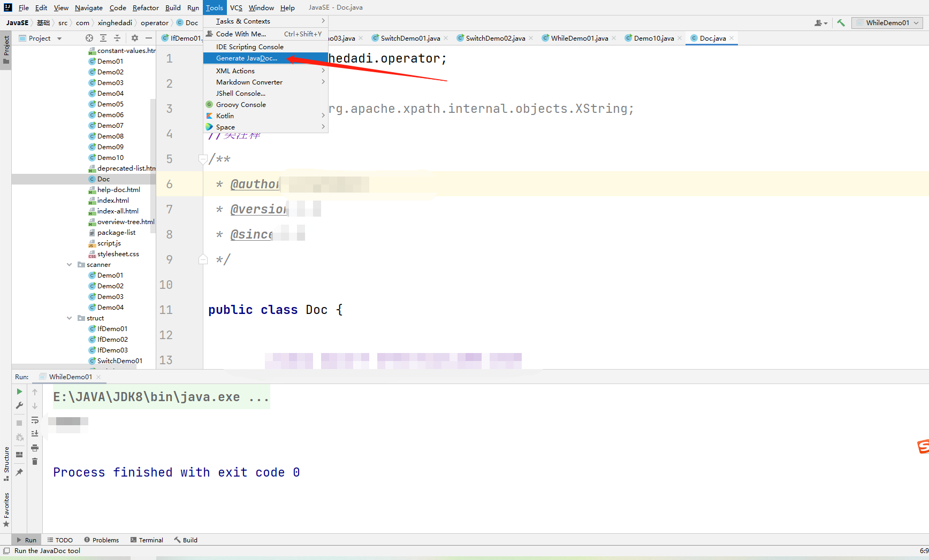The height and width of the screenshot is (560, 929).
Task: Expand the Space submenu
Action: pos(265,127)
